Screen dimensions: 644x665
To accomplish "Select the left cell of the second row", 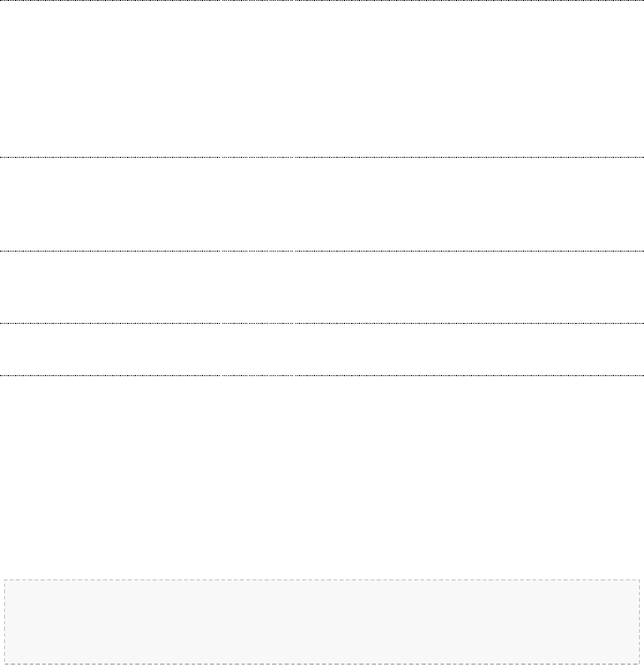I will pyautogui.click(x=110, y=203).
